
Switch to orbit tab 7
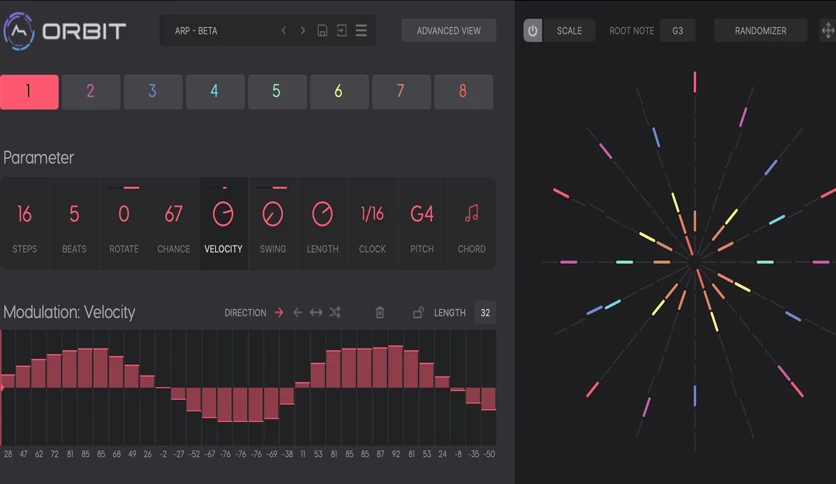point(401,92)
